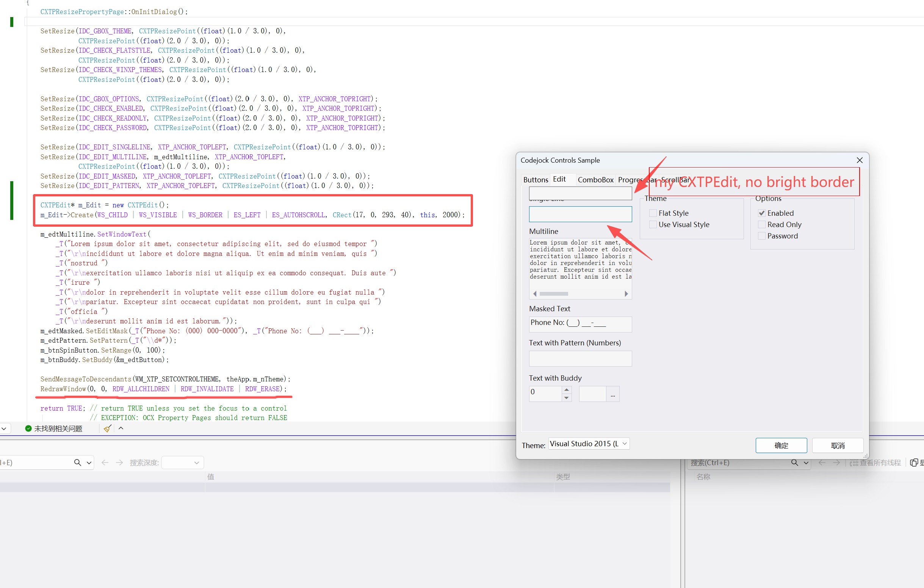
Task: Click left scroll arrow of Multiline edit scrollbar
Action: click(x=535, y=293)
